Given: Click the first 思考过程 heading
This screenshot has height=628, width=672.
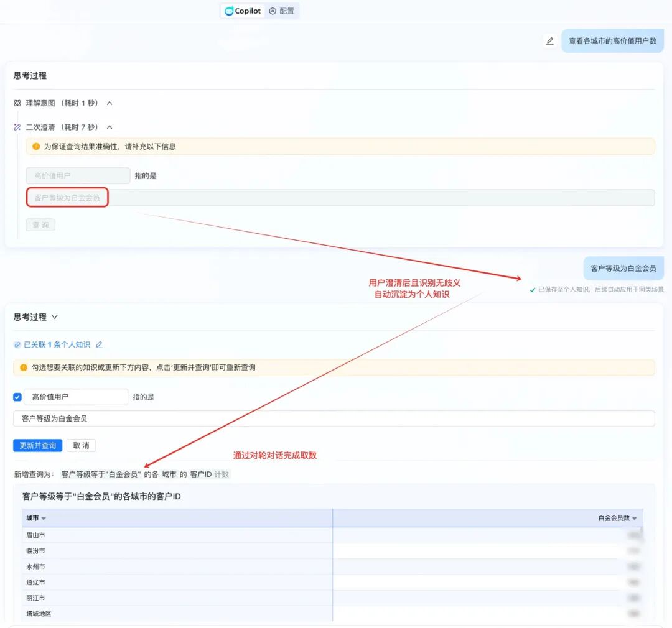Looking at the screenshot, I should (x=30, y=76).
